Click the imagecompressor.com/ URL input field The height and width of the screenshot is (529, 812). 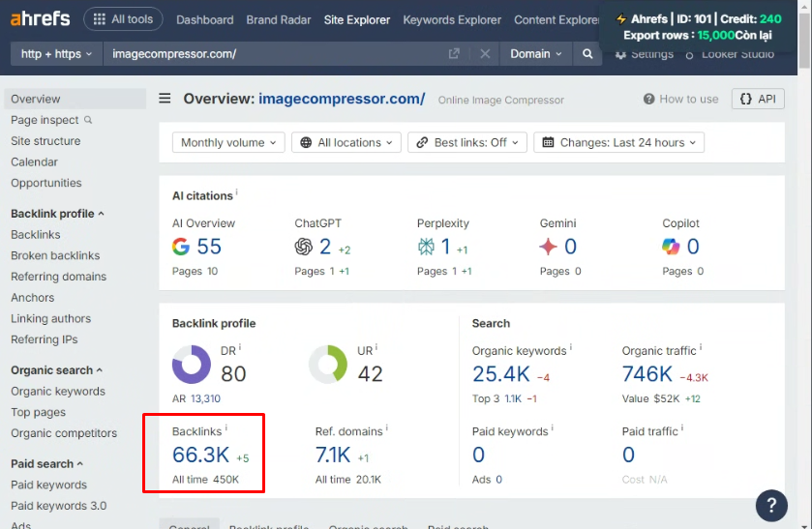(x=275, y=54)
